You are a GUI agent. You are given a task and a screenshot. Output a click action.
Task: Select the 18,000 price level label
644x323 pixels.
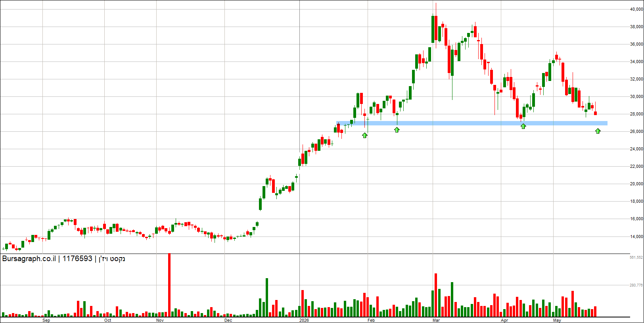click(636, 201)
